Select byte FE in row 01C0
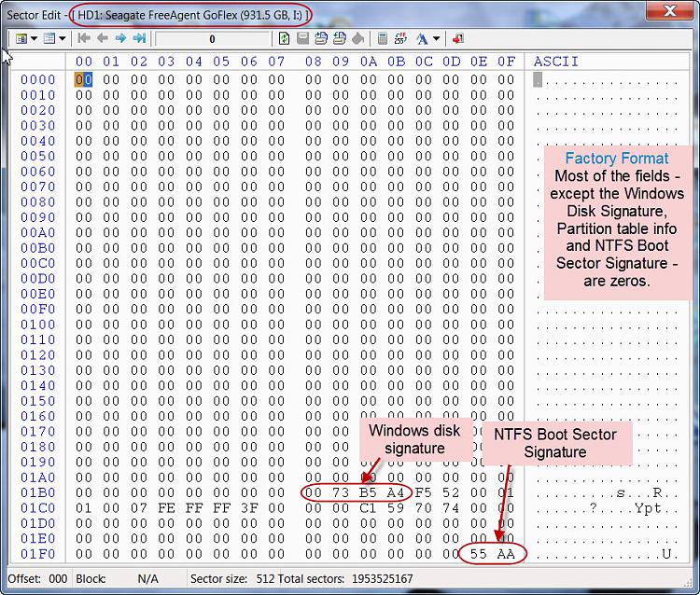The height and width of the screenshot is (595, 700). coord(166,508)
